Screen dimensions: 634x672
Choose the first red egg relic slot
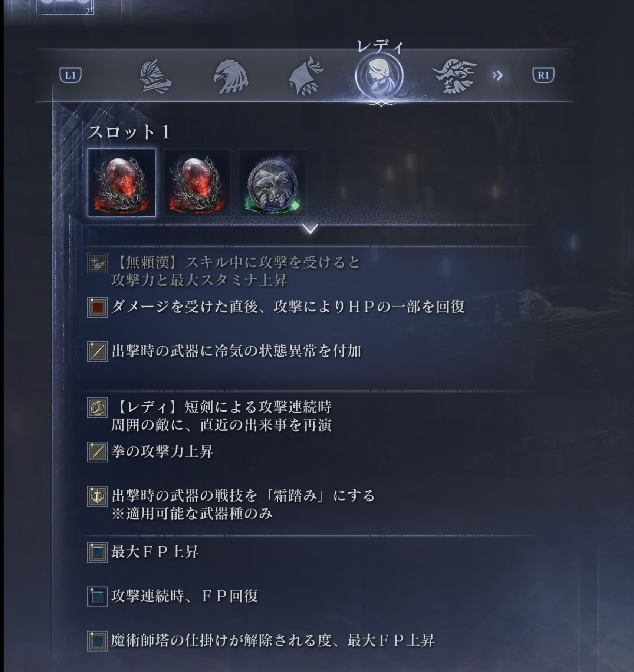coord(122,183)
